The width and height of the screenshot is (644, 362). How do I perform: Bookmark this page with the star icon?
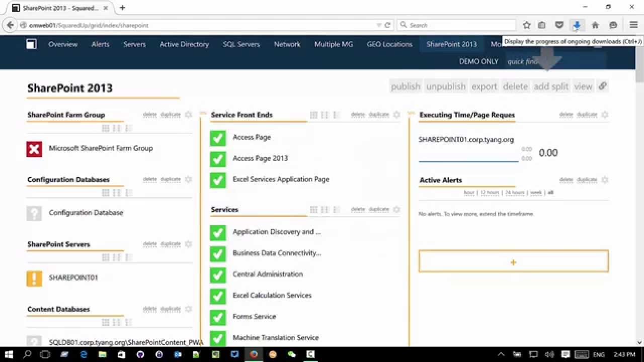[x=527, y=25]
